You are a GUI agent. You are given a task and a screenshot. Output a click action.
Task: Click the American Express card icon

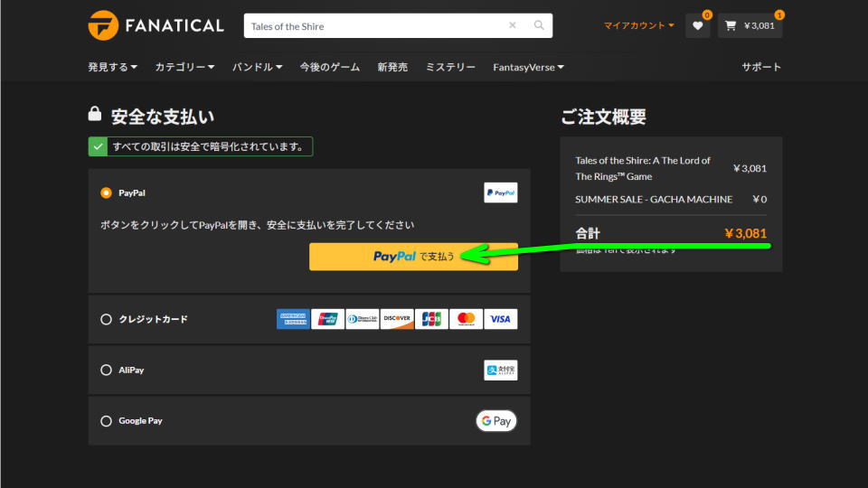[293, 319]
